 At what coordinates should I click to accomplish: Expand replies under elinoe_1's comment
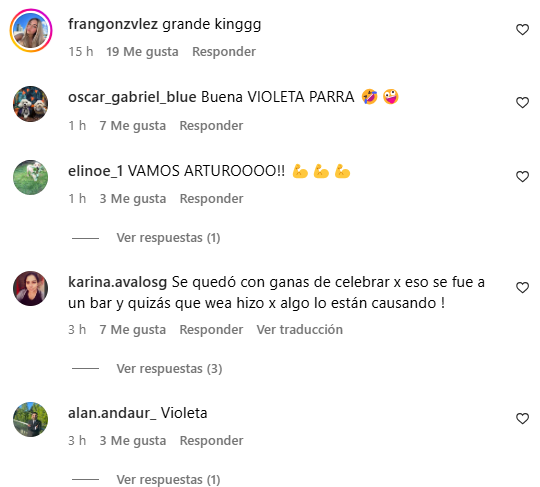tap(168, 238)
